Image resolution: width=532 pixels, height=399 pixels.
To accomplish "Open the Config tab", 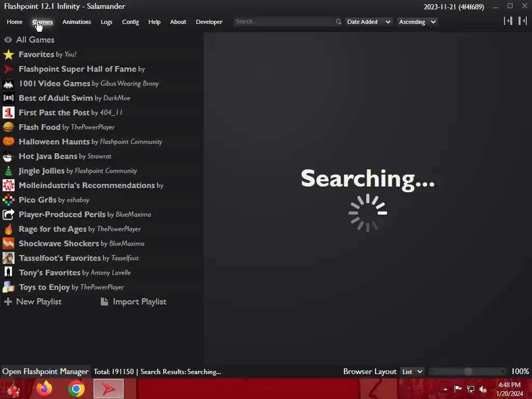I will click(x=130, y=22).
